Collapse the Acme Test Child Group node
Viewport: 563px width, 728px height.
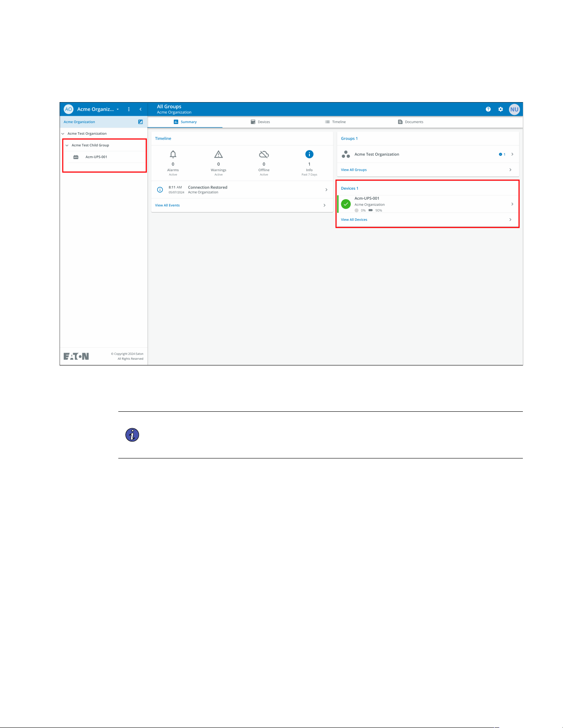[67, 145]
